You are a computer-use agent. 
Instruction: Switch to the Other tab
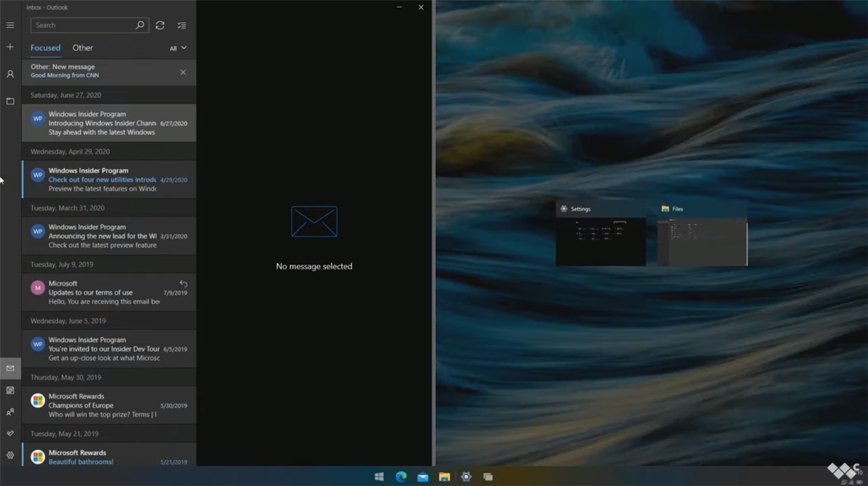83,48
